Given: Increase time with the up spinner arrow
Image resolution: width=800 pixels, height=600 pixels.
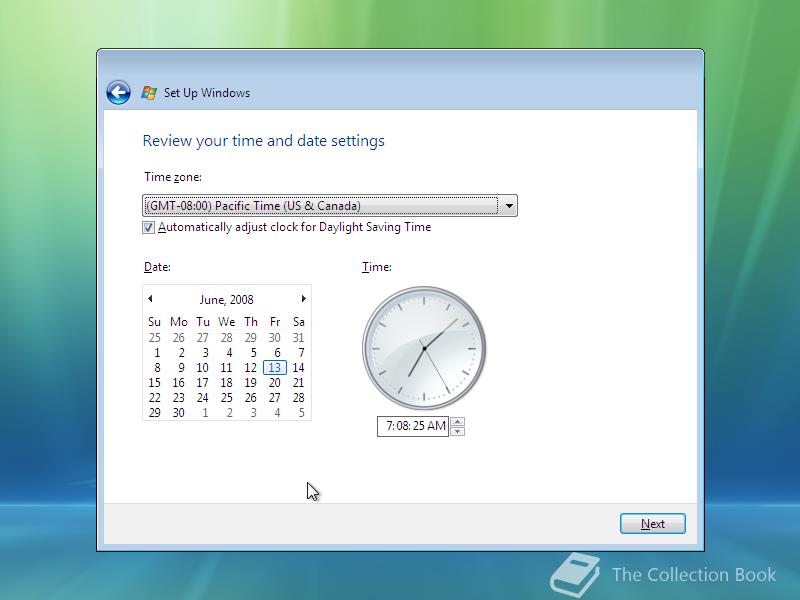Looking at the screenshot, I should click(458, 421).
